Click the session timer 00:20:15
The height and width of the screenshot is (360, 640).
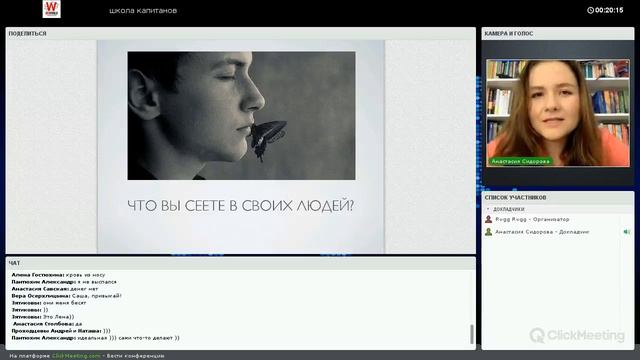609,10
